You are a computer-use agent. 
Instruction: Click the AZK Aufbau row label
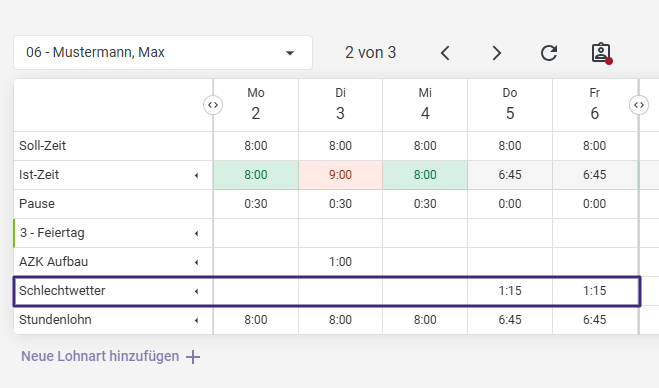pyautogui.click(x=53, y=262)
